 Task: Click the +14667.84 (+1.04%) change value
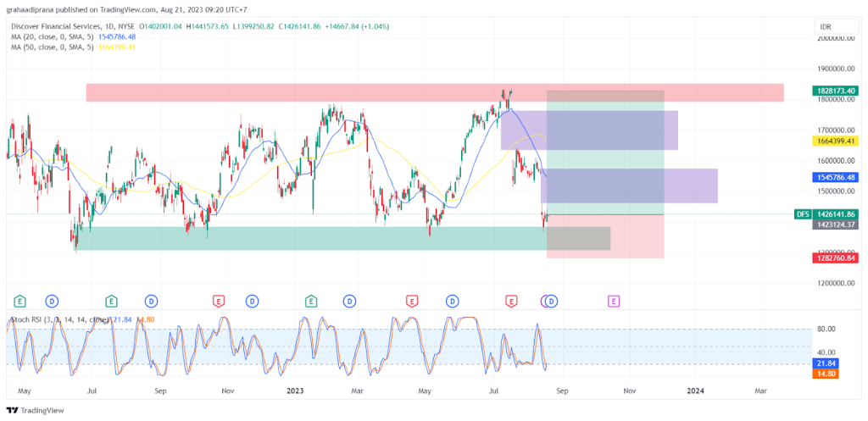click(359, 26)
